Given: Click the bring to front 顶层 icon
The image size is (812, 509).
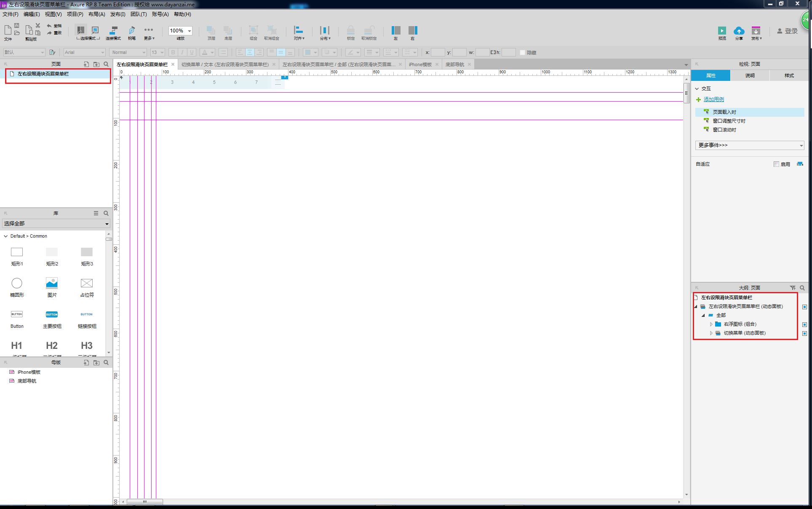Looking at the screenshot, I should point(211,30).
